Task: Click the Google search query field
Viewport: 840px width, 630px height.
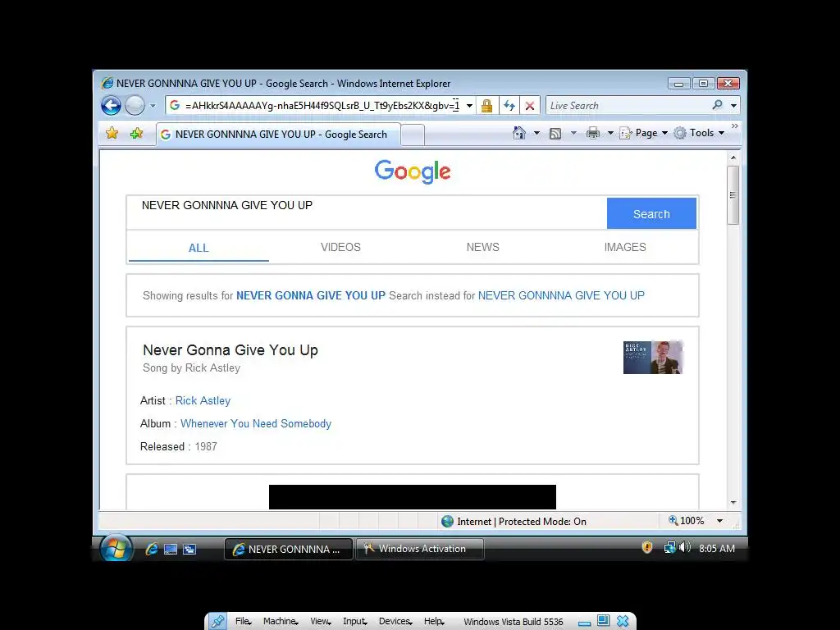Action: (x=367, y=212)
